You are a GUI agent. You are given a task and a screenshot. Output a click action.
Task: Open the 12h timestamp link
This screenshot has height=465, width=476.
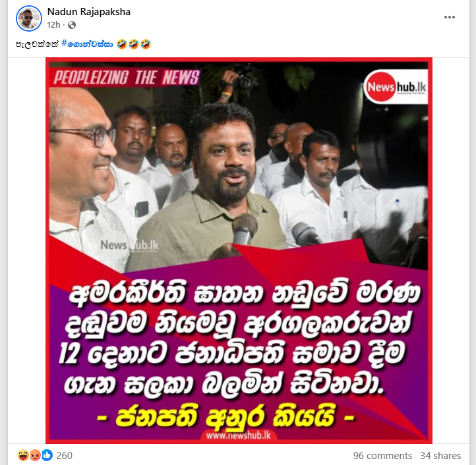coord(53,25)
